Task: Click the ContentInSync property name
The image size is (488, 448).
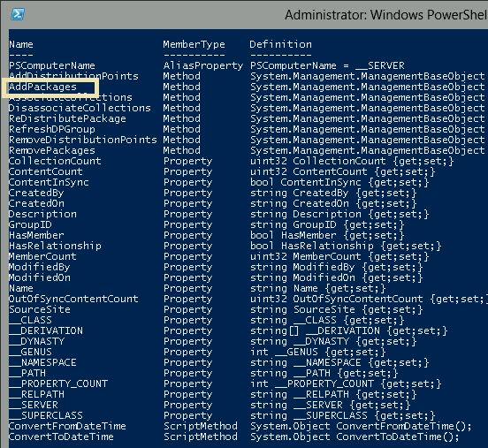Action: 49,182
